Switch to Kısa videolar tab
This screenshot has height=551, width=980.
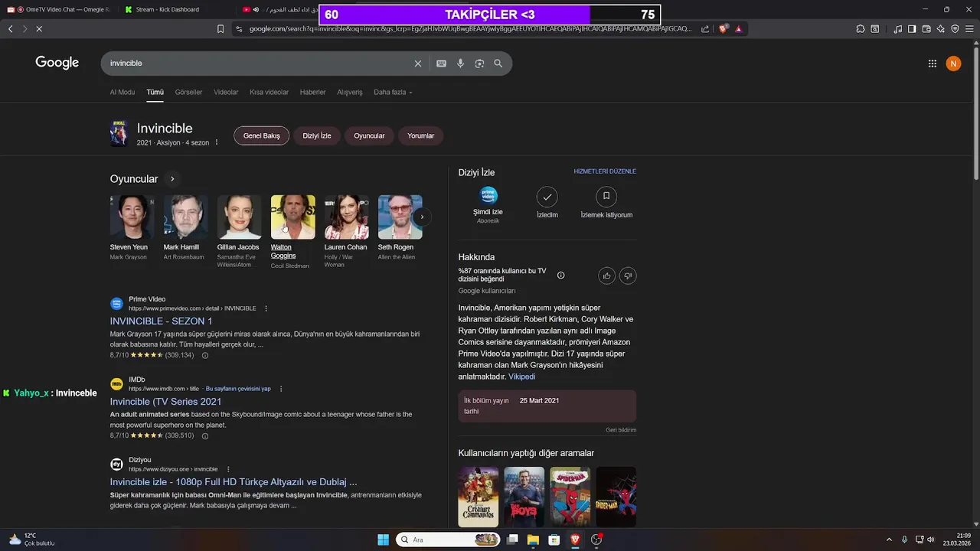coord(269,92)
